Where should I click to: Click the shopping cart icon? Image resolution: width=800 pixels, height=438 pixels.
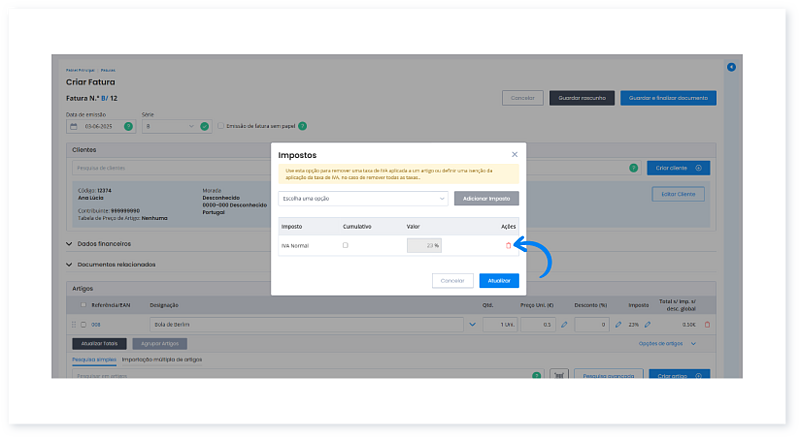(559, 375)
